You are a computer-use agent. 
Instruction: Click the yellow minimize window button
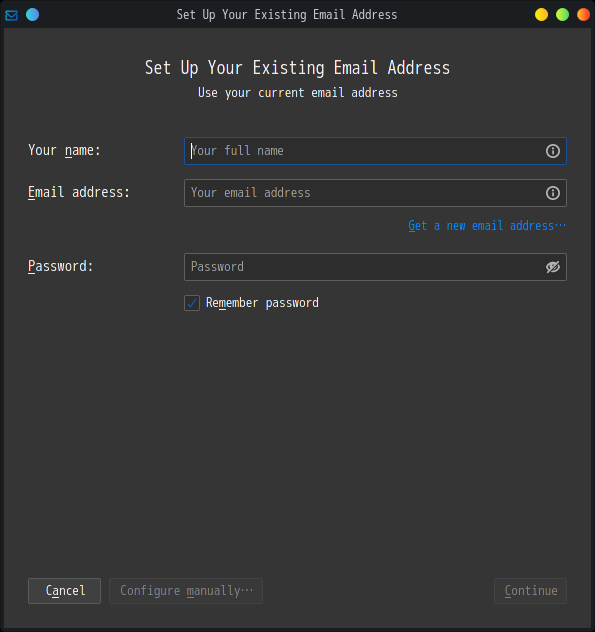pyautogui.click(x=541, y=15)
